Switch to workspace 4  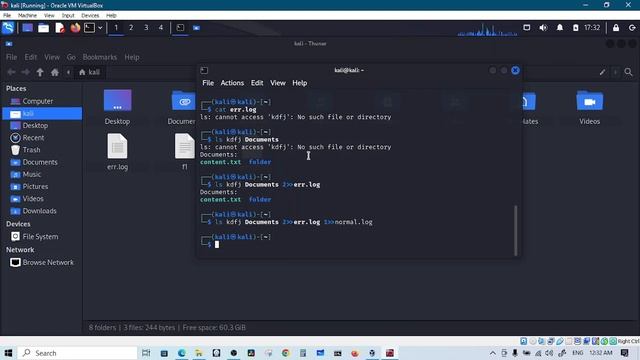tap(161, 28)
